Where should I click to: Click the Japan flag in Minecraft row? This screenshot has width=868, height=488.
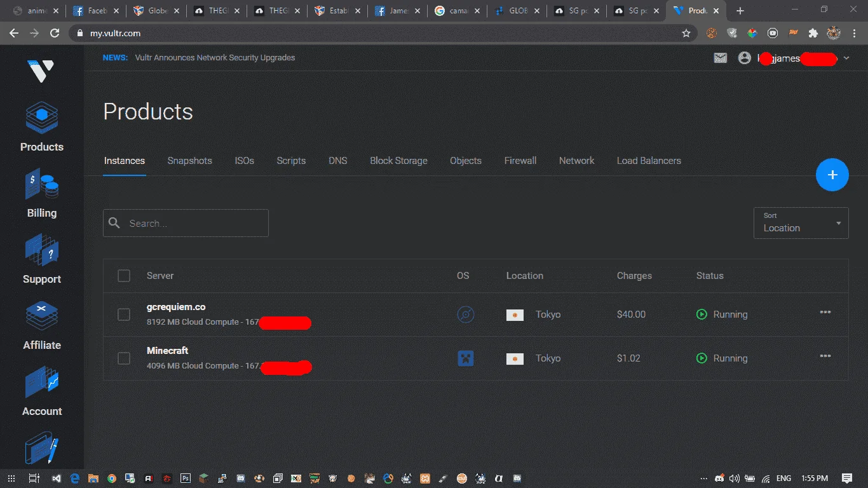[515, 359]
